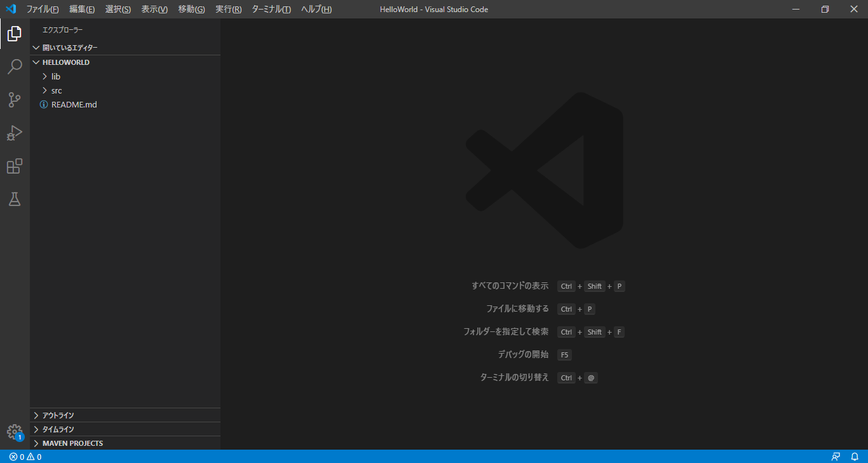The height and width of the screenshot is (463, 868).
Task: Open the Source Control view
Action: (x=15, y=100)
